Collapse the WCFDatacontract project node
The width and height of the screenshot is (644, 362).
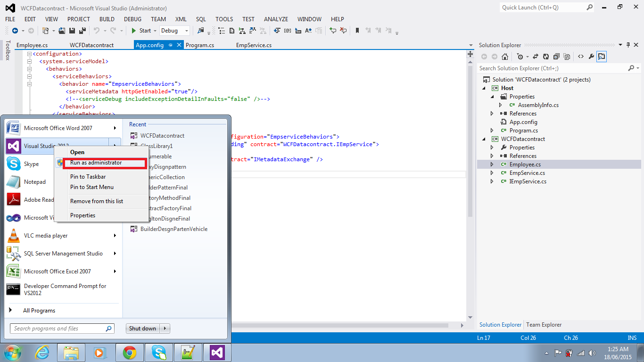pyautogui.click(x=484, y=139)
